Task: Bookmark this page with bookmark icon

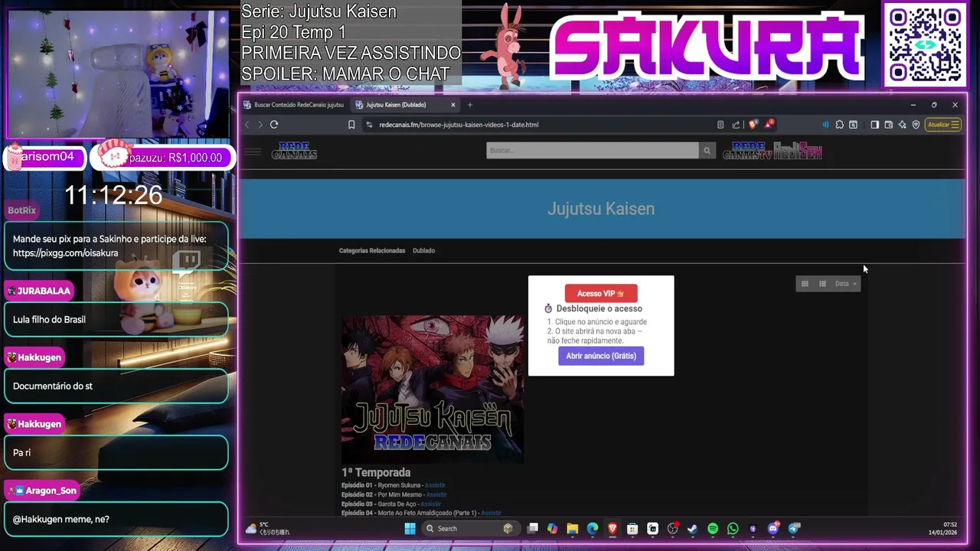Action: 351,125
